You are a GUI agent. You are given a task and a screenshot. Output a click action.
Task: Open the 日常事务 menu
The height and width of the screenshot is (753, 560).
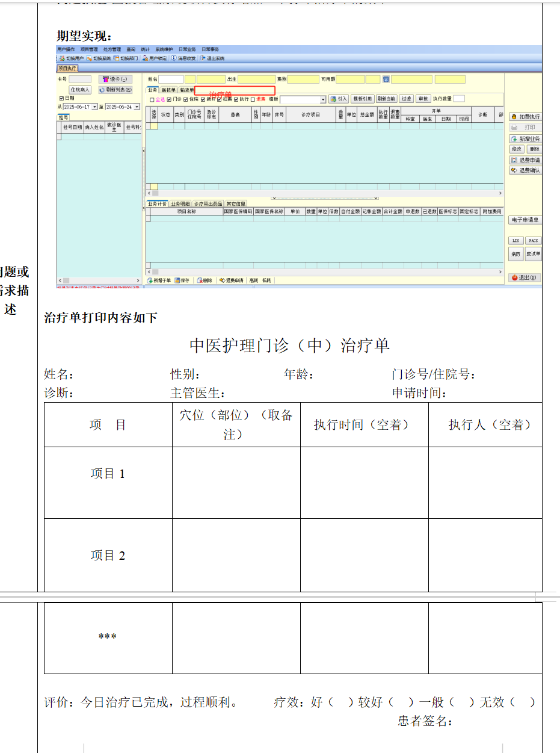210,49
